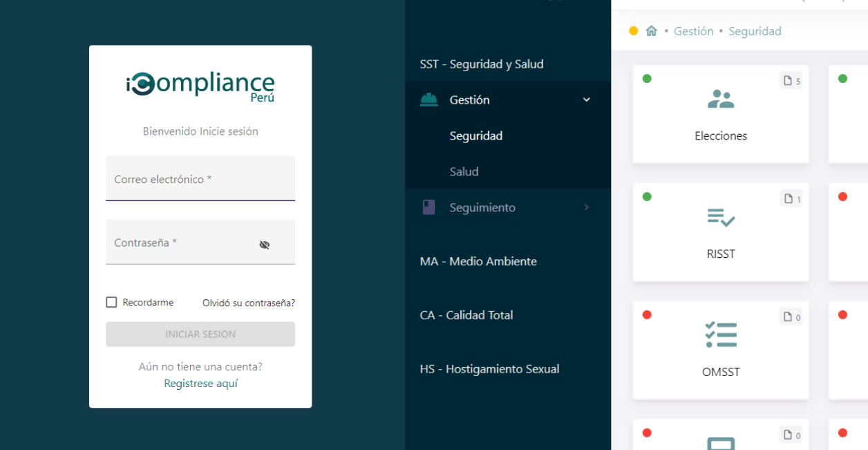Click the Gestión menu label
The height and width of the screenshot is (450, 868).
pyautogui.click(x=469, y=100)
